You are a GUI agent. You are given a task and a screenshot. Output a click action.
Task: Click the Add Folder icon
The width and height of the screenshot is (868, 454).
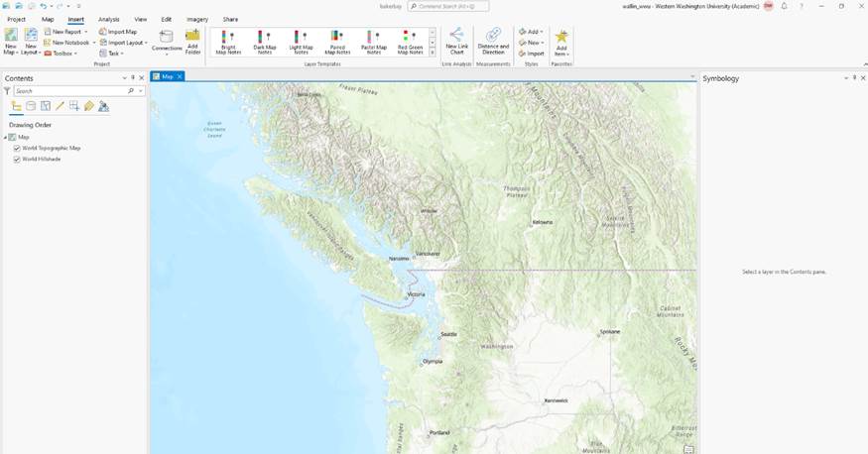tap(192, 36)
